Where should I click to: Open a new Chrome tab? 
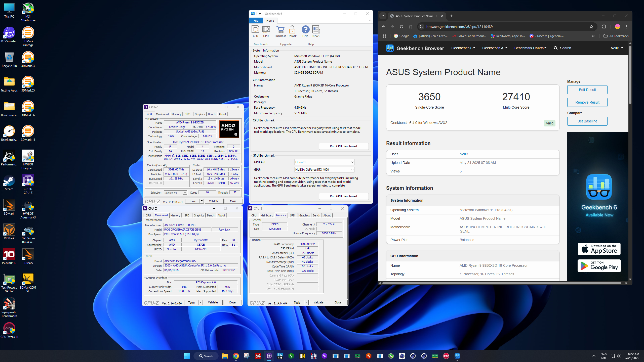point(451,16)
